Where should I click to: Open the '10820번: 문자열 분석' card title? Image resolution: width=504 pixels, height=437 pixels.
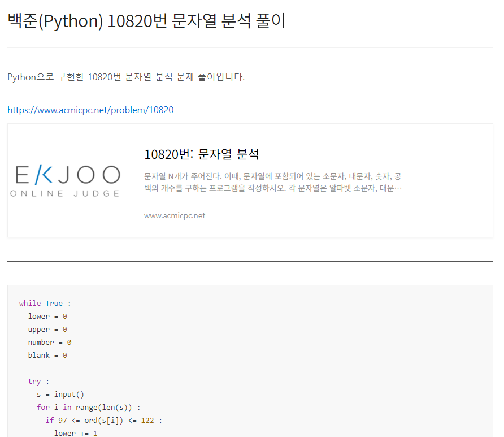click(201, 154)
